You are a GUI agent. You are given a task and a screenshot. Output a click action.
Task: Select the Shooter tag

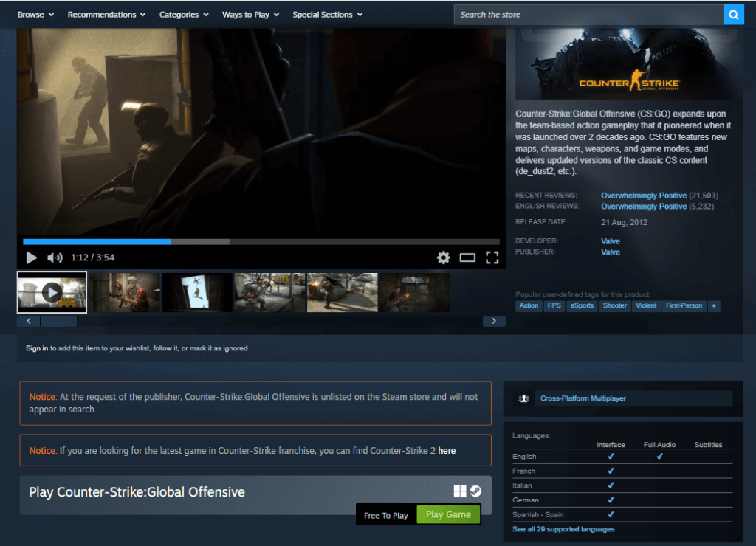coord(615,306)
